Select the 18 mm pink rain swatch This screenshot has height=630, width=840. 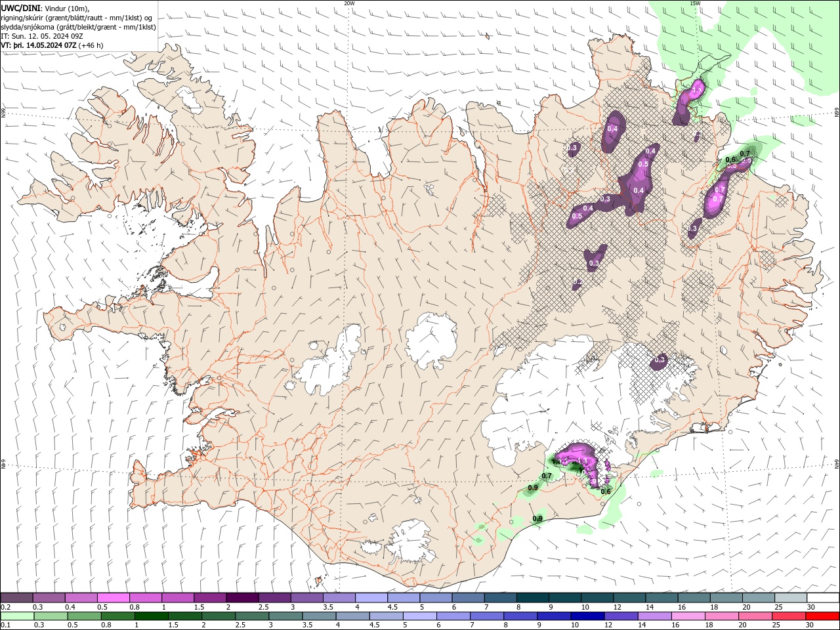coord(722,616)
